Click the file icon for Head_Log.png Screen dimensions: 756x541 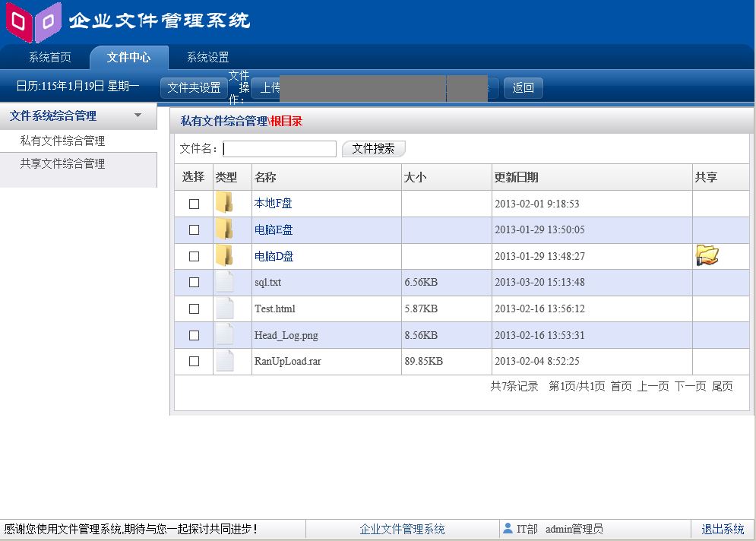tap(224, 334)
